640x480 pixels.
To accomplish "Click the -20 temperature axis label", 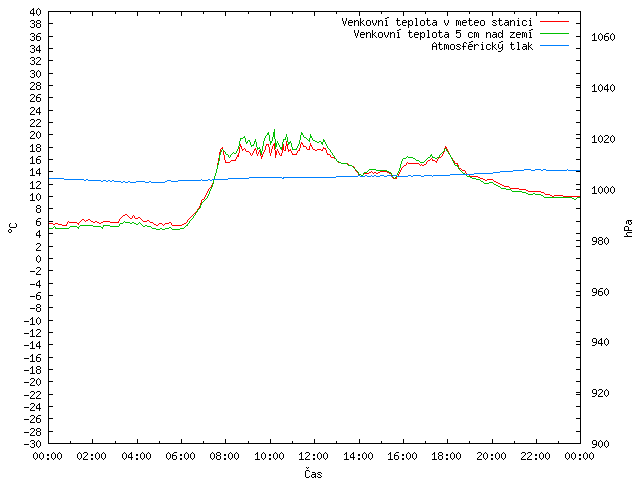I will point(33,382).
